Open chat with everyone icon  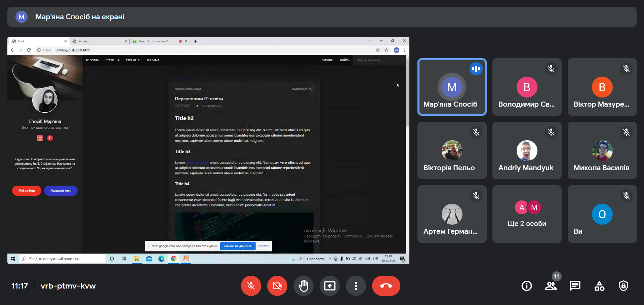click(x=575, y=286)
